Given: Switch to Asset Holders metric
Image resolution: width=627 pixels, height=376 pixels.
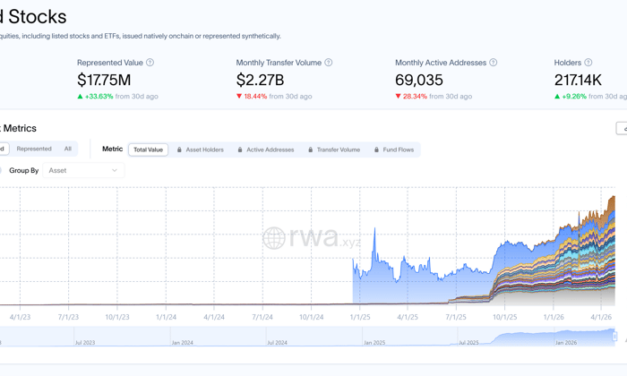Looking at the screenshot, I should pyautogui.click(x=200, y=150).
